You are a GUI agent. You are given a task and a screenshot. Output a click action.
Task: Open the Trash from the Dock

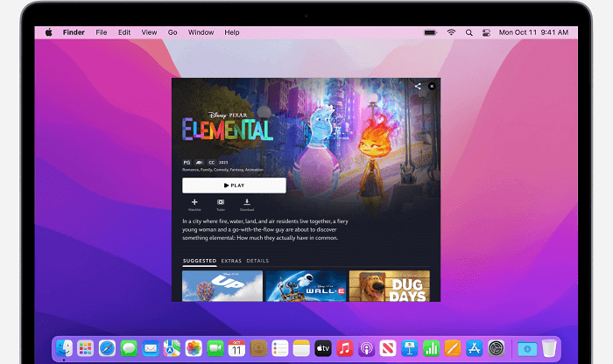click(549, 348)
